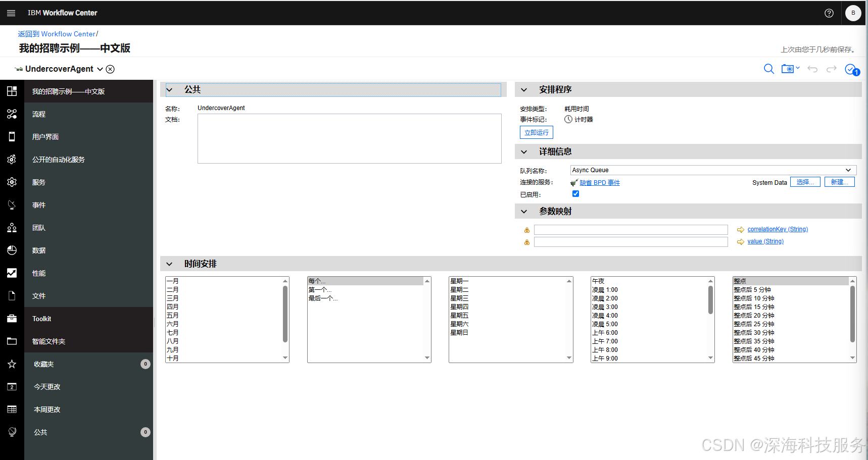Screen dimensions: 868x460
Task: Select 流程 in the library menu
Action: click(88, 114)
